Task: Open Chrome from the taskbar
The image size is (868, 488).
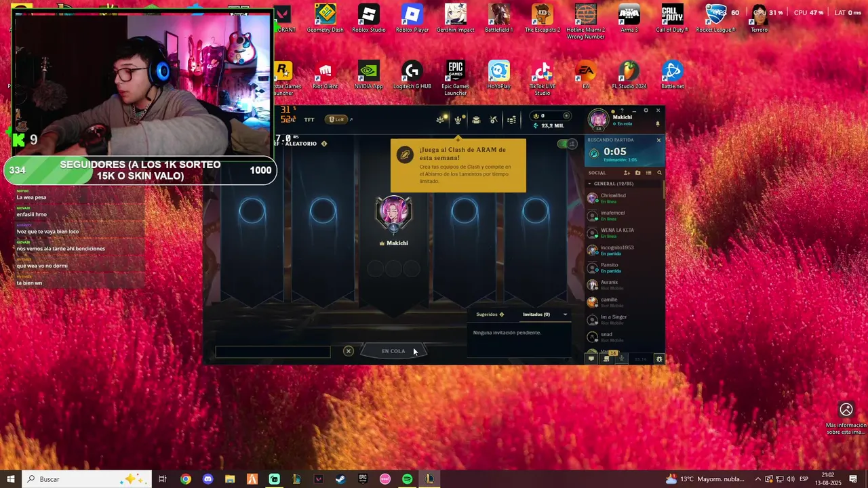Action: coord(186,479)
